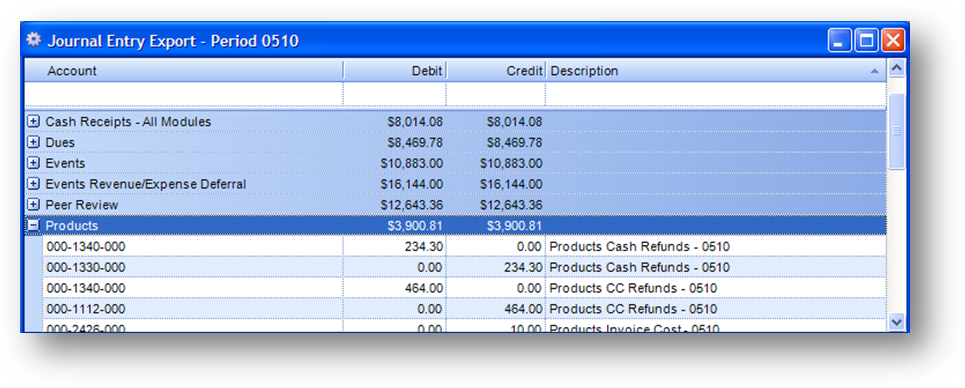Expand the Events group row
The image size is (965, 388).
(x=34, y=163)
